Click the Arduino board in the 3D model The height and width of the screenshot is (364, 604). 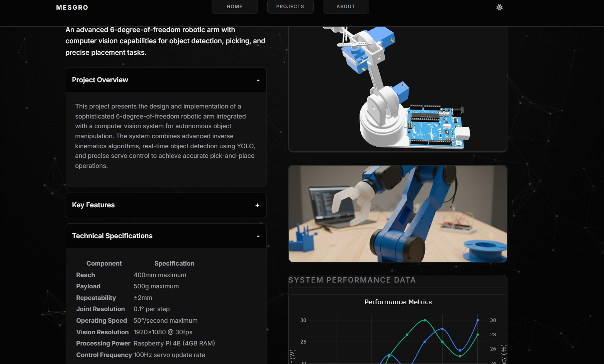pyautogui.click(x=434, y=125)
